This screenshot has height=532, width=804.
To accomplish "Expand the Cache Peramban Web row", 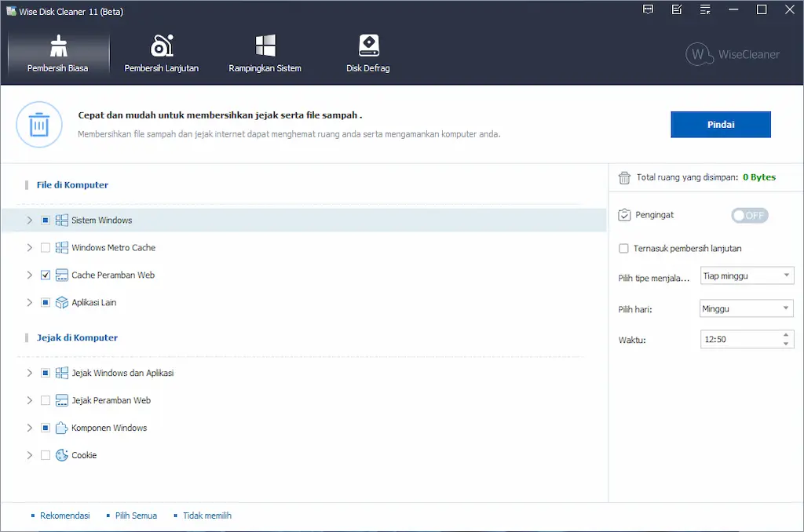I will pos(30,275).
